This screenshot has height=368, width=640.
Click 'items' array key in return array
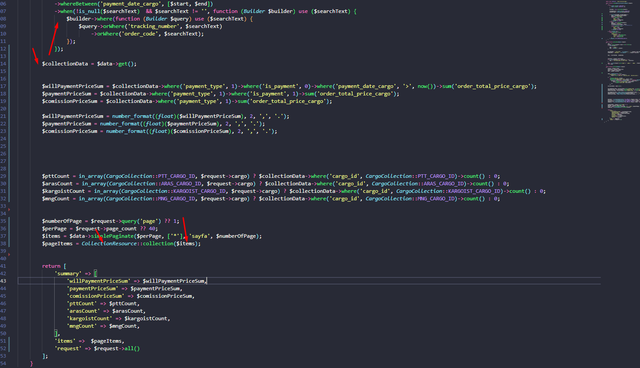[65, 341]
